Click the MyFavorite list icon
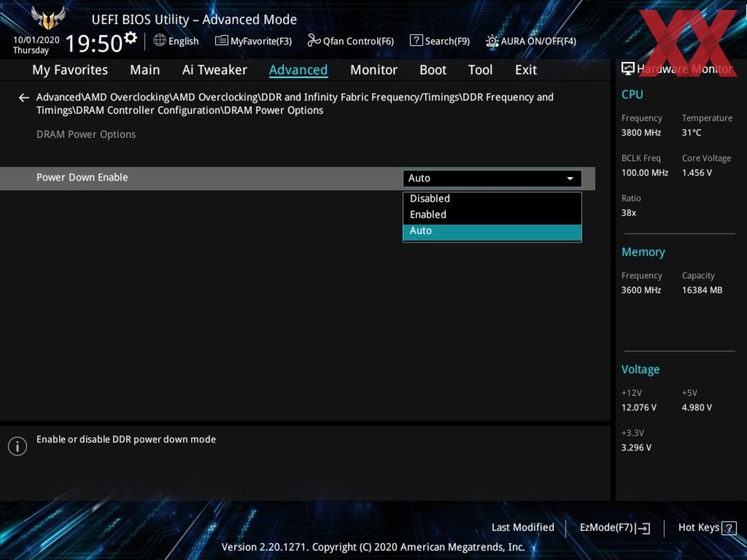The image size is (747, 560). [x=221, y=41]
